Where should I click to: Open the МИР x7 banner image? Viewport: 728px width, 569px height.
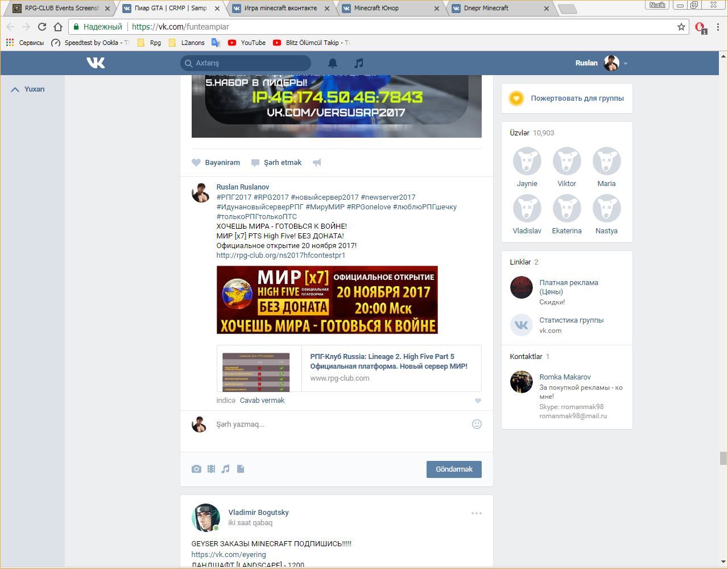pos(327,300)
